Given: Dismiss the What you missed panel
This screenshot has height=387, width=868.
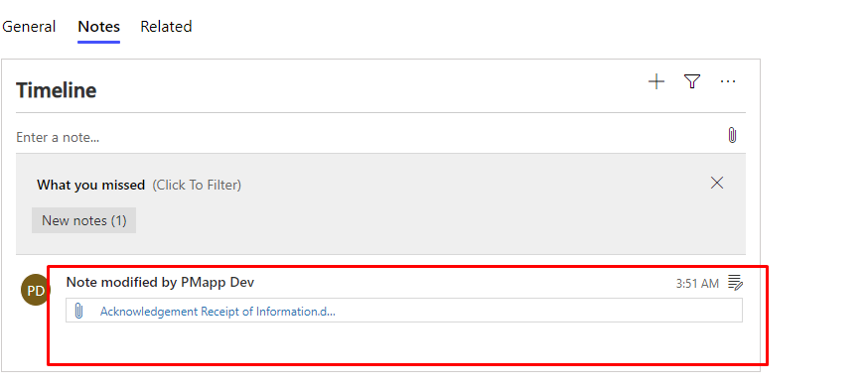Looking at the screenshot, I should [717, 183].
